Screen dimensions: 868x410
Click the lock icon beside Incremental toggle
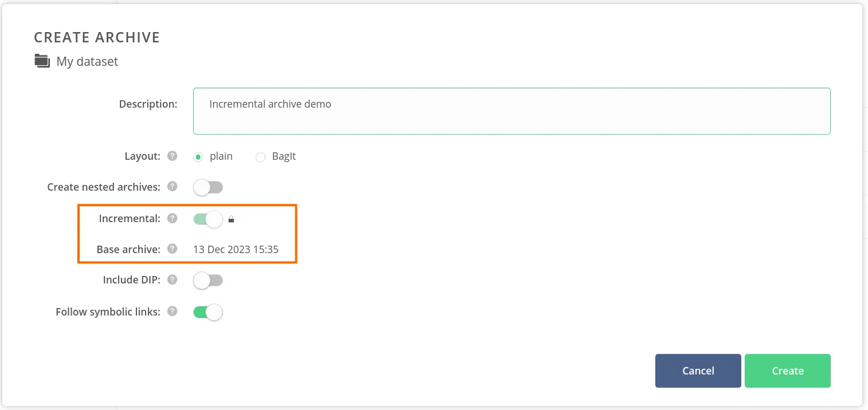(x=232, y=219)
